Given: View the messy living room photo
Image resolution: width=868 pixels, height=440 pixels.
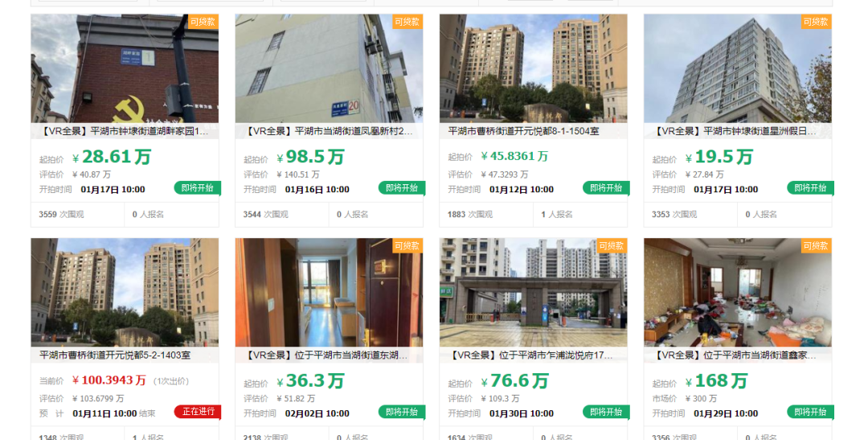Looking at the screenshot, I should point(738,293).
